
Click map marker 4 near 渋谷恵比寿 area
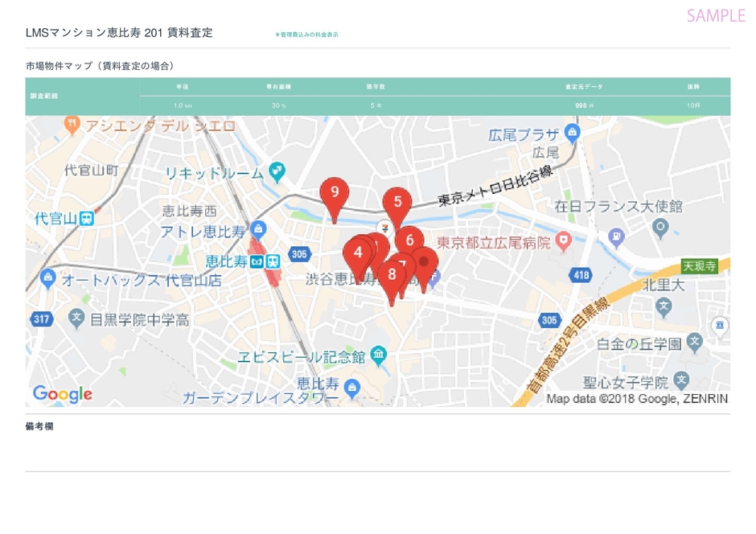click(x=359, y=253)
